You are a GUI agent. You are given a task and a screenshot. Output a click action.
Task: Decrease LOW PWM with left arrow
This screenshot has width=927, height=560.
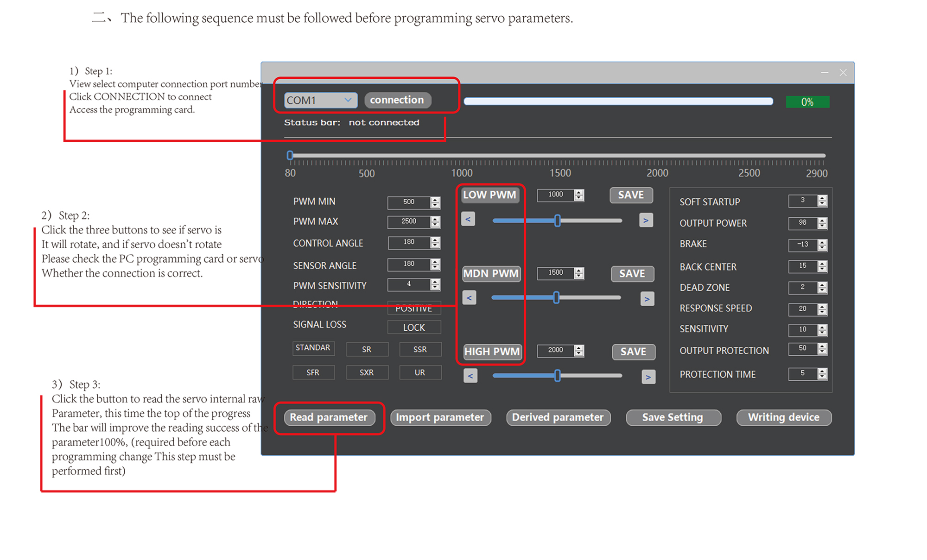click(468, 220)
